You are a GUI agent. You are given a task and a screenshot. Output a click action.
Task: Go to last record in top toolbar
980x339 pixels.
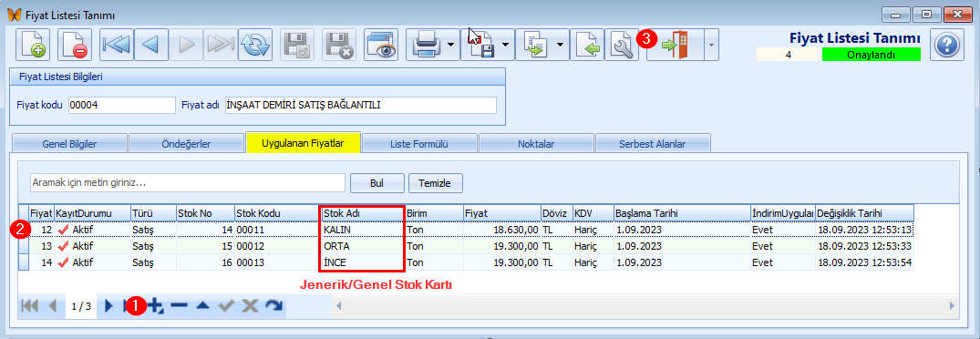click(220, 45)
